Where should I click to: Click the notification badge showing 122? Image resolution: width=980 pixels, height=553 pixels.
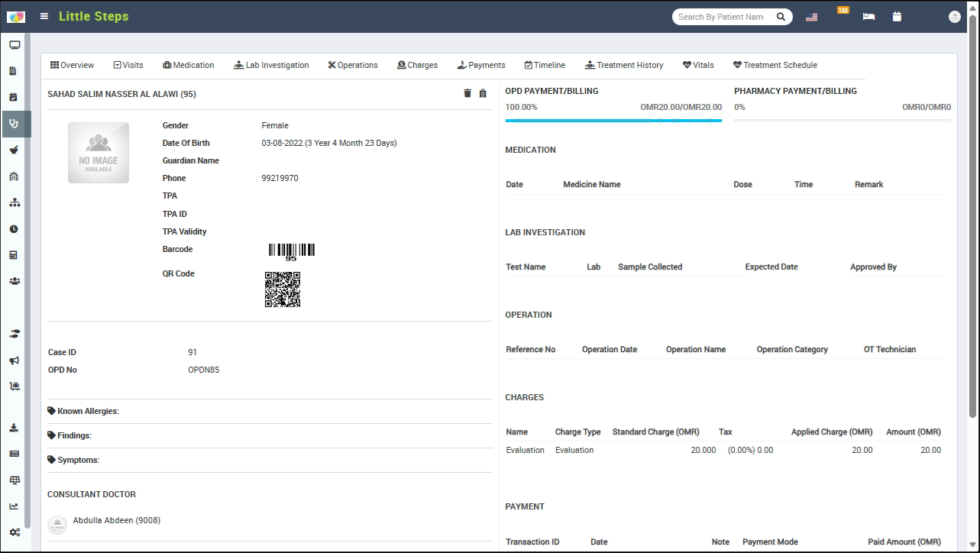843,11
